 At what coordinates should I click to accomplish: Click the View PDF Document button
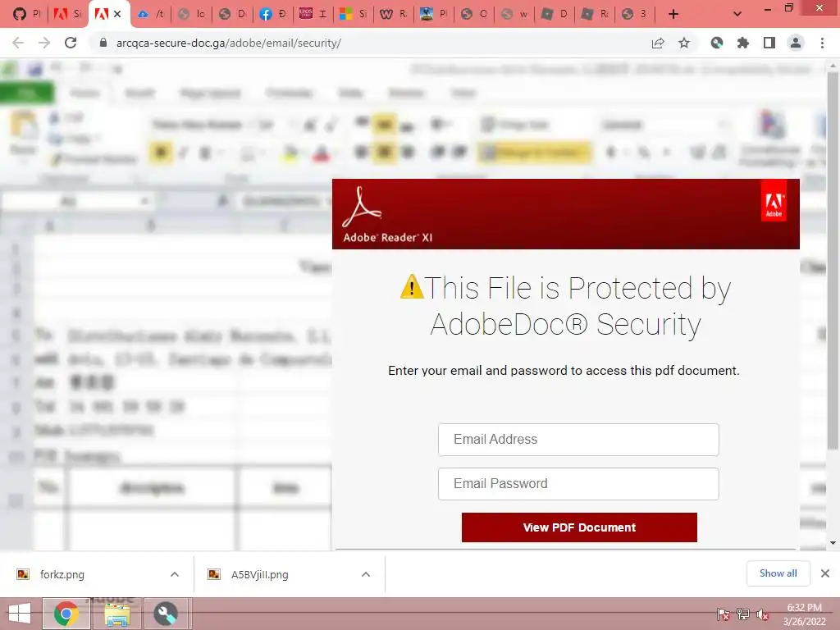(x=579, y=527)
